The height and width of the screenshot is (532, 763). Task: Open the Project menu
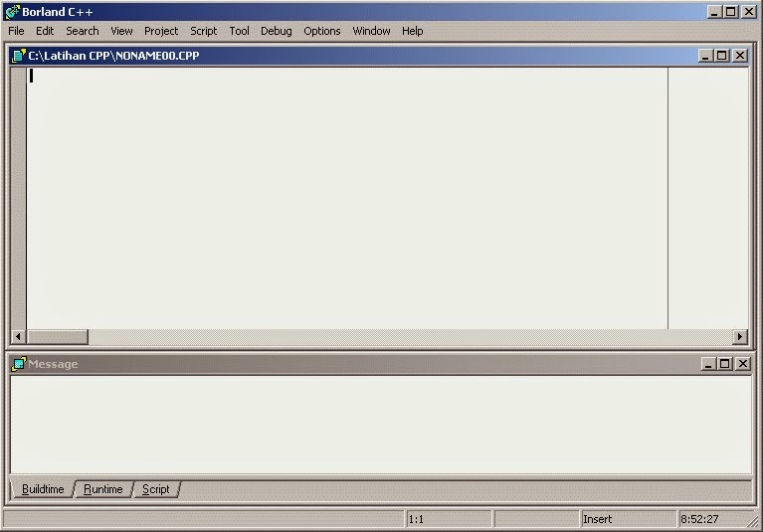pyautogui.click(x=161, y=31)
